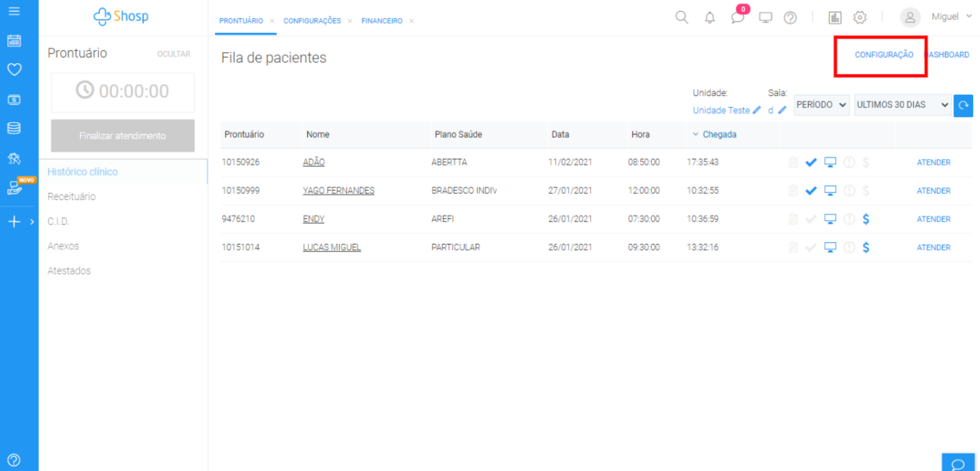
Task: Click ATENDER for YAGO FERNANDES
Action: [x=933, y=191]
